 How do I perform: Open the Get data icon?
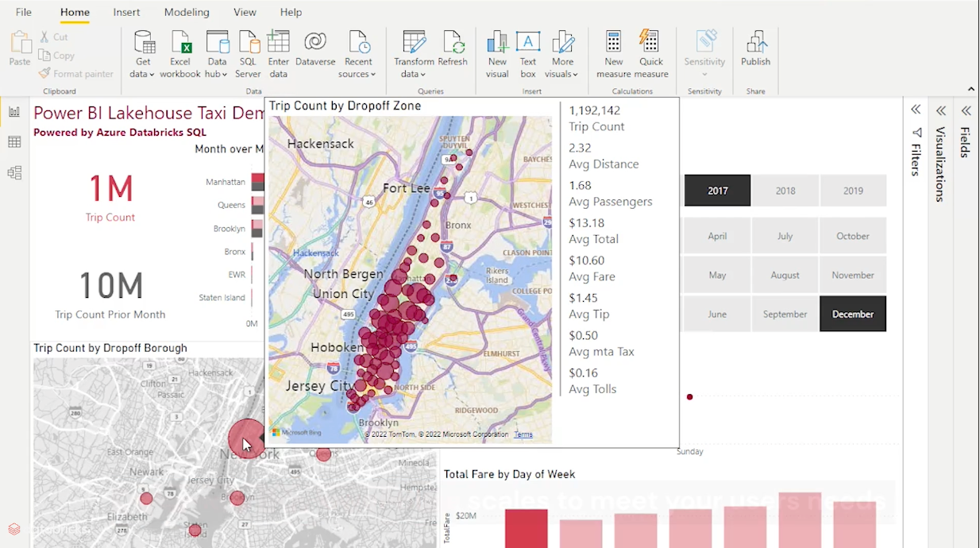pyautogui.click(x=144, y=42)
